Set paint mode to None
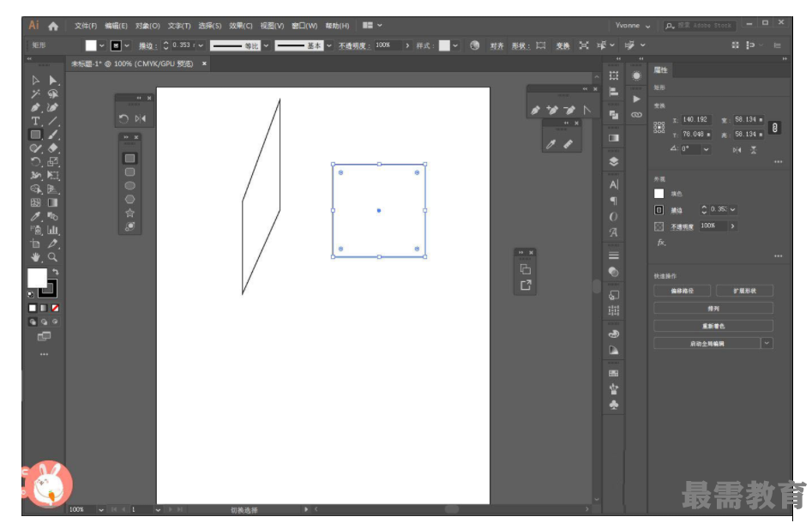 click(x=56, y=308)
